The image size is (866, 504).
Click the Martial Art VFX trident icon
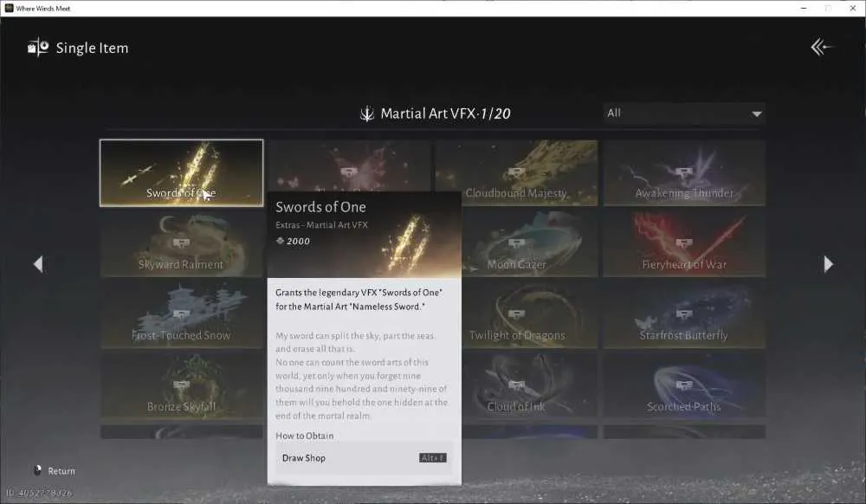click(366, 113)
